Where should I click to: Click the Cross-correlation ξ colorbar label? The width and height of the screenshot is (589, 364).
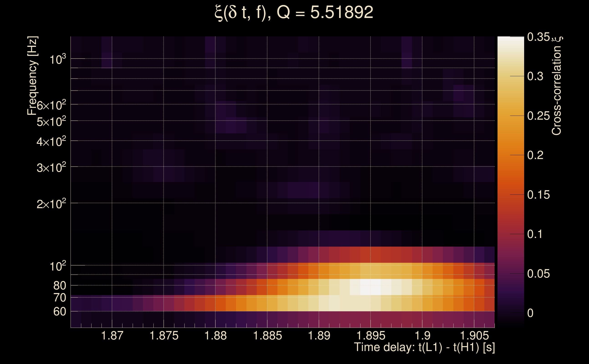pos(556,86)
